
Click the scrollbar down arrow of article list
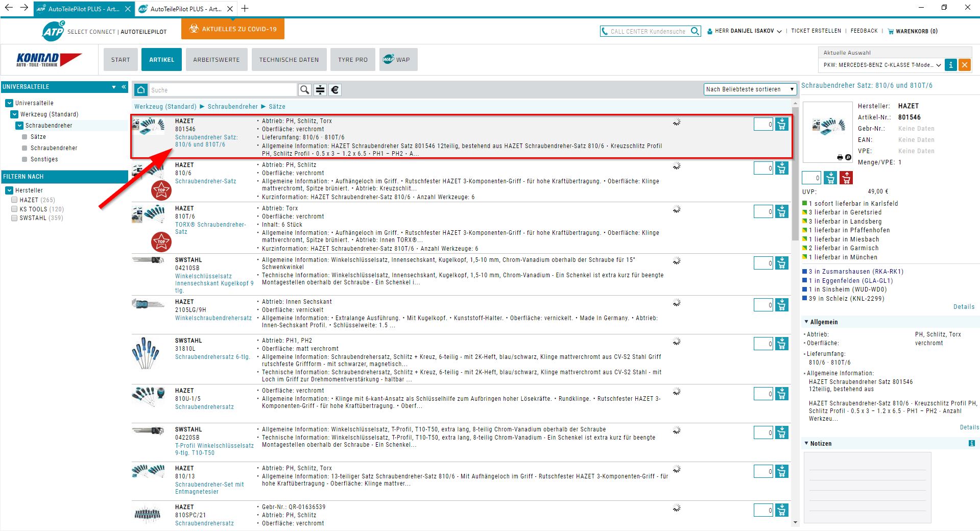point(795,523)
